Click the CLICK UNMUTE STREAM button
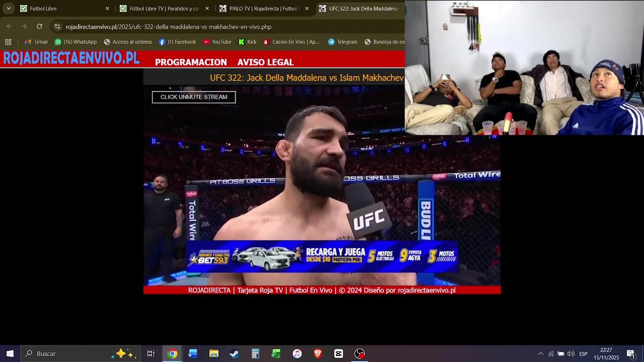This screenshot has width=644, height=362. coord(194,97)
